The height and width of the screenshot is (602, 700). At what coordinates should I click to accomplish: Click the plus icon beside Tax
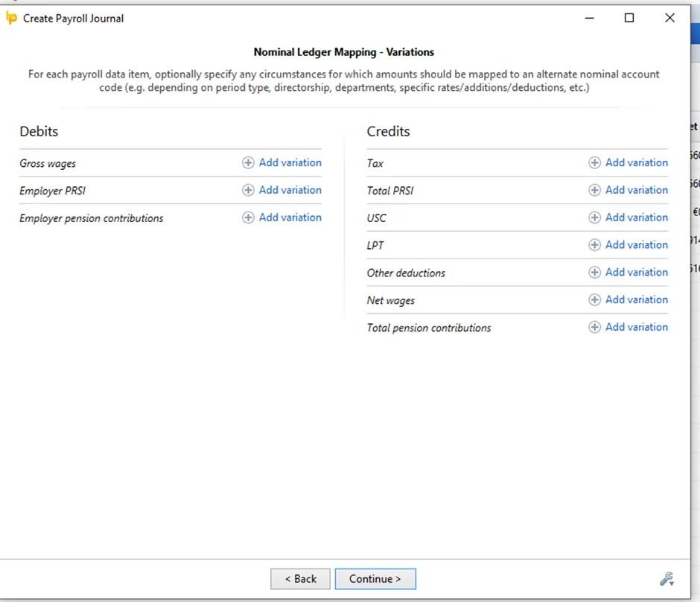click(x=595, y=162)
